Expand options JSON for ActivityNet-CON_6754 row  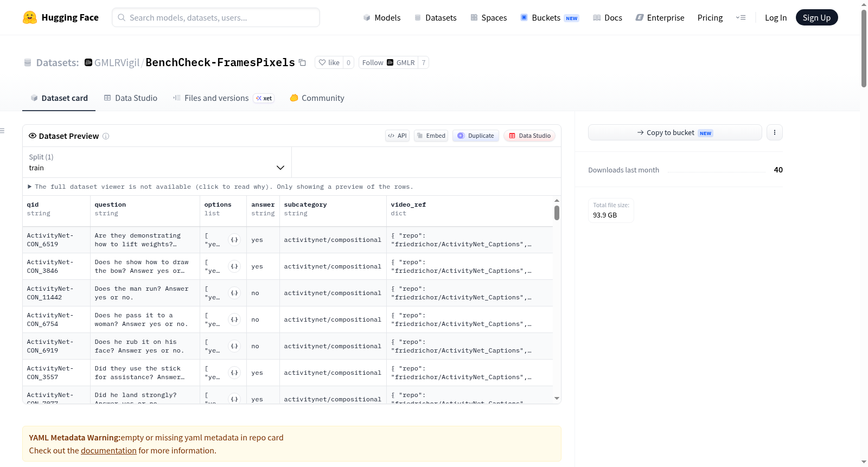click(x=234, y=319)
